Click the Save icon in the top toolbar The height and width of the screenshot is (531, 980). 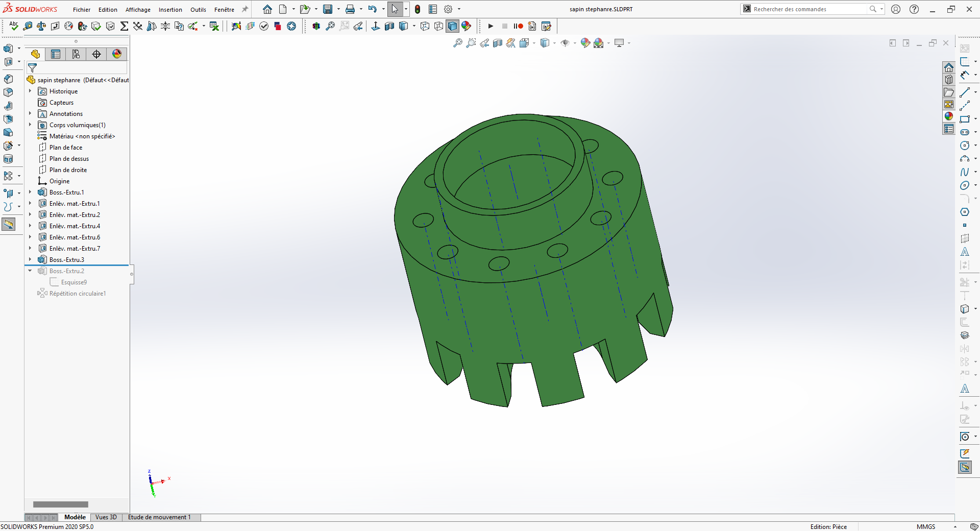pyautogui.click(x=328, y=9)
